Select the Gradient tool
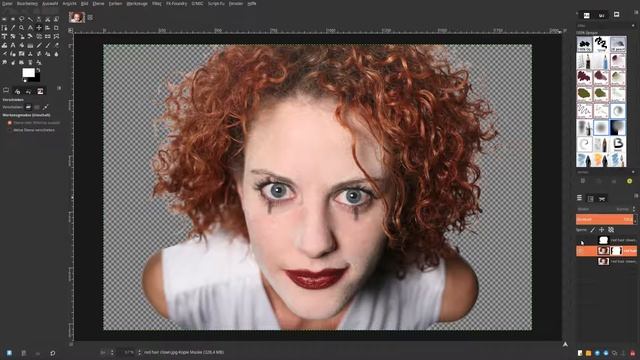 [30, 45]
